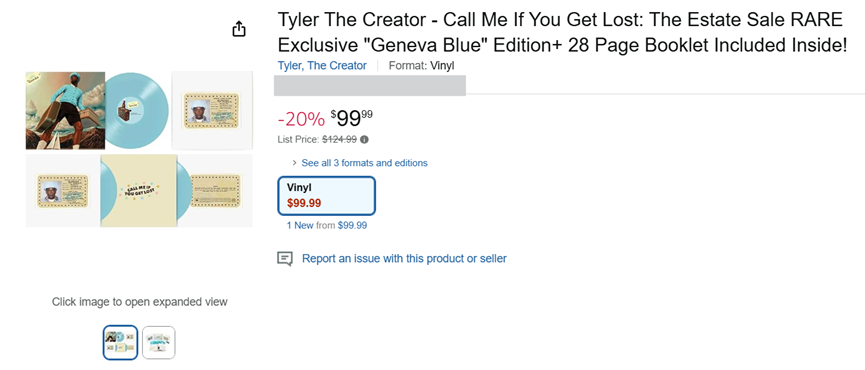Click the light blue vinyl record image
This screenshot has width=865, height=370.
(x=136, y=110)
